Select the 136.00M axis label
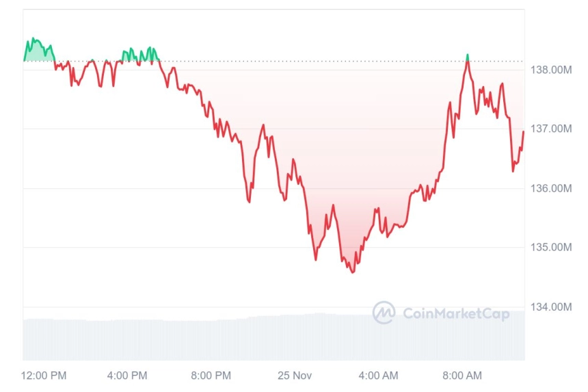 pos(550,188)
